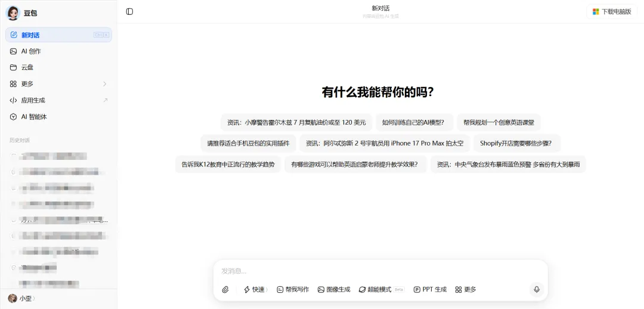Open 云盘 cloud drive
The width and height of the screenshot is (644, 309).
[58, 67]
